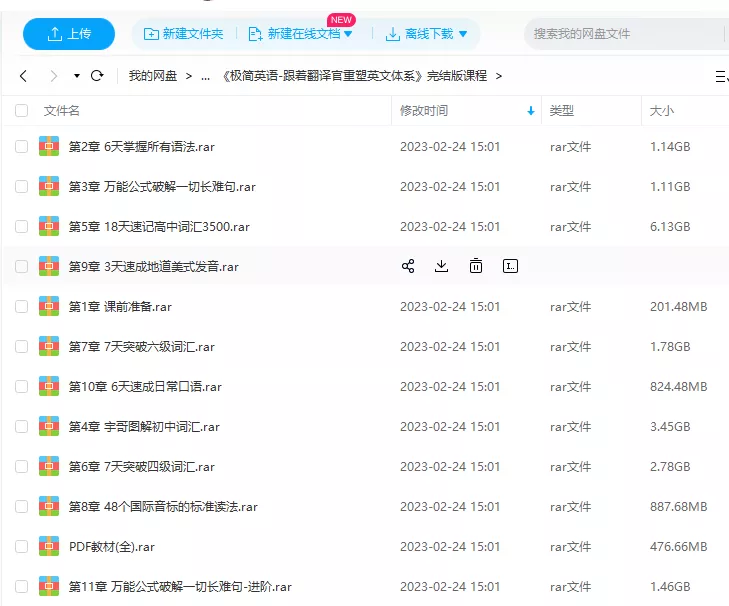Click the download icon on the 第9章 row
Screen dimensions: 729x606
441,266
